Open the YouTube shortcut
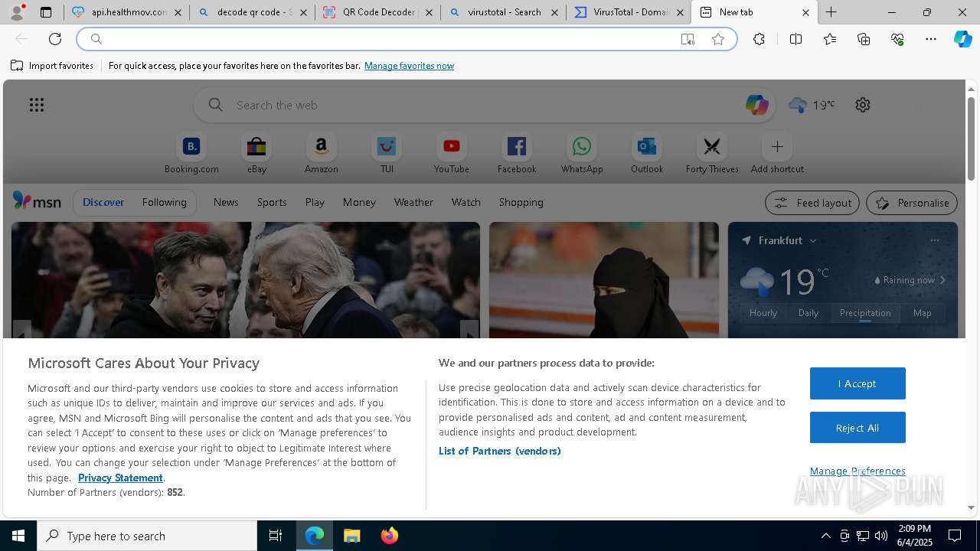The height and width of the screenshot is (551, 980). [x=452, y=153]
